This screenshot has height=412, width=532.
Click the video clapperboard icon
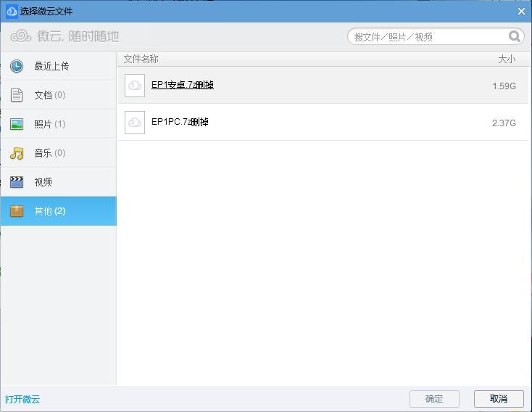[x=17, y=182]
